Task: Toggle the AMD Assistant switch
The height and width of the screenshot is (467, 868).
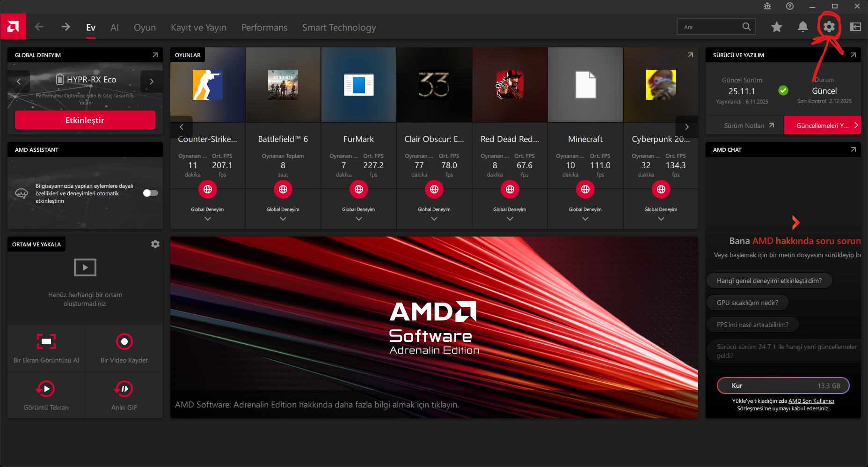Action: [151, 193]
